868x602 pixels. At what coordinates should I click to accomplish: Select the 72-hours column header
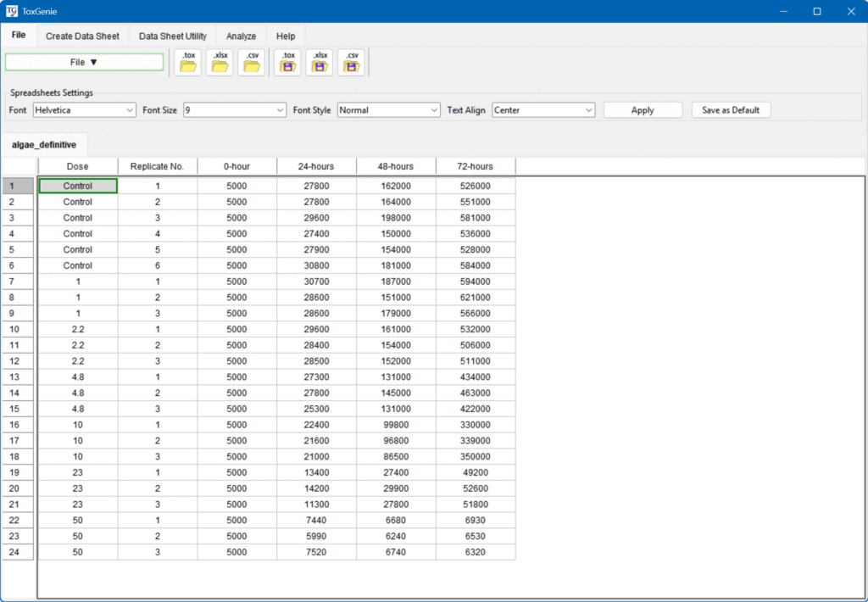point(475,166)
